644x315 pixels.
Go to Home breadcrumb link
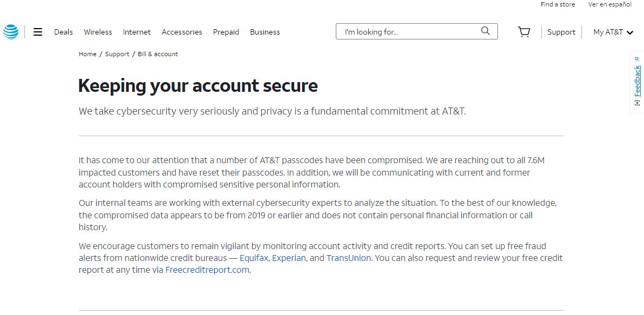[88, 54]
